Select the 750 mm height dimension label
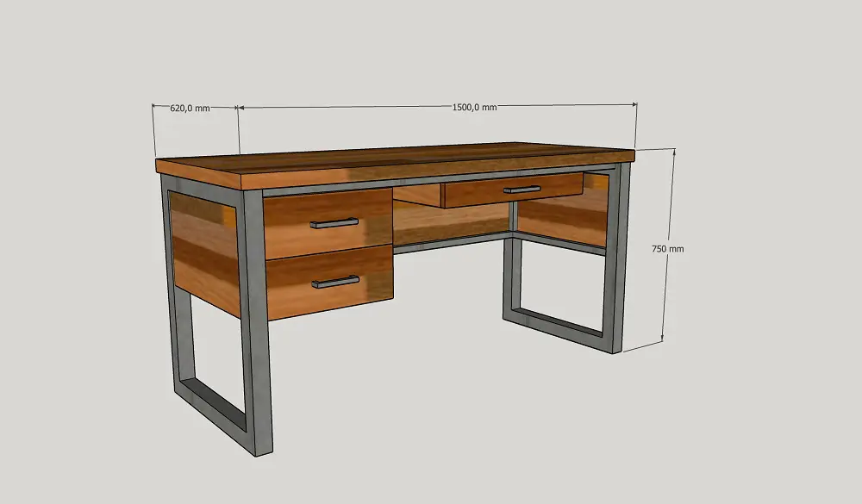Viewport: 862px width, 504px height. pos(668,248)
